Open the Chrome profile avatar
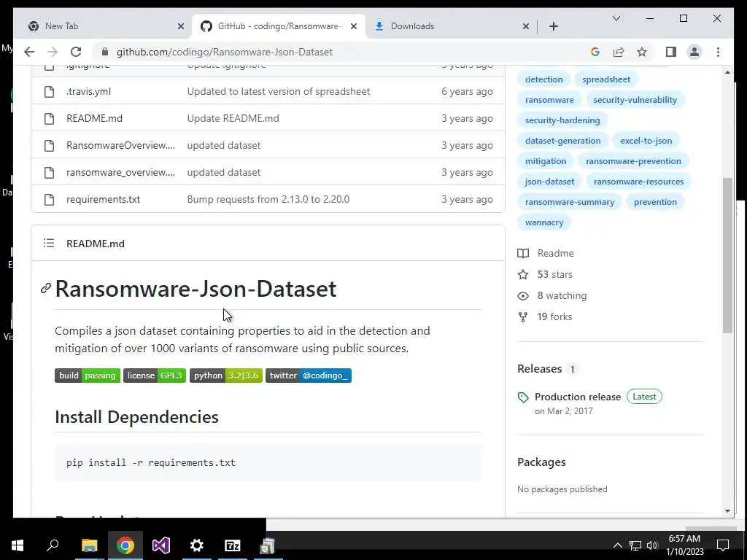The width and height of the screenshot is (747, 560). (x=694, y=52)
